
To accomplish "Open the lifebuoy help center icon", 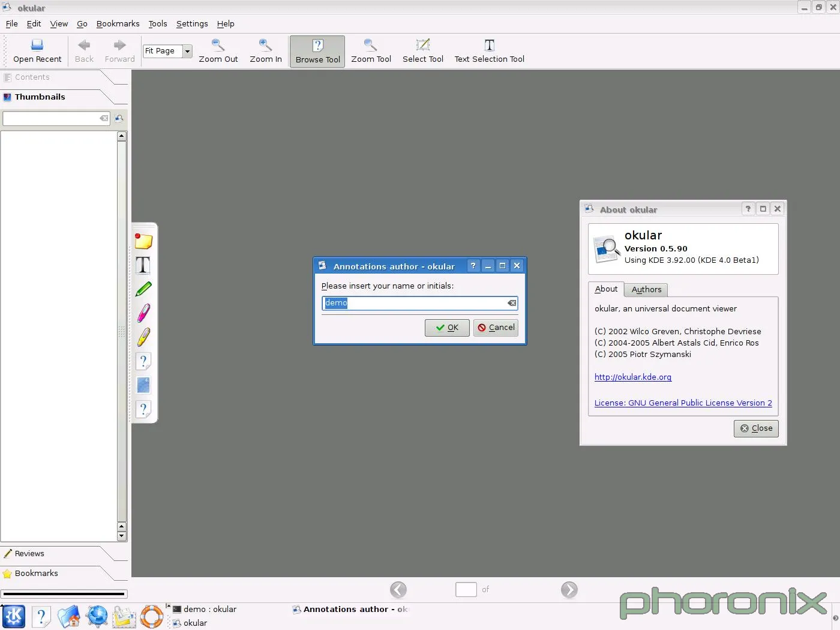I will tap(152, 617).
